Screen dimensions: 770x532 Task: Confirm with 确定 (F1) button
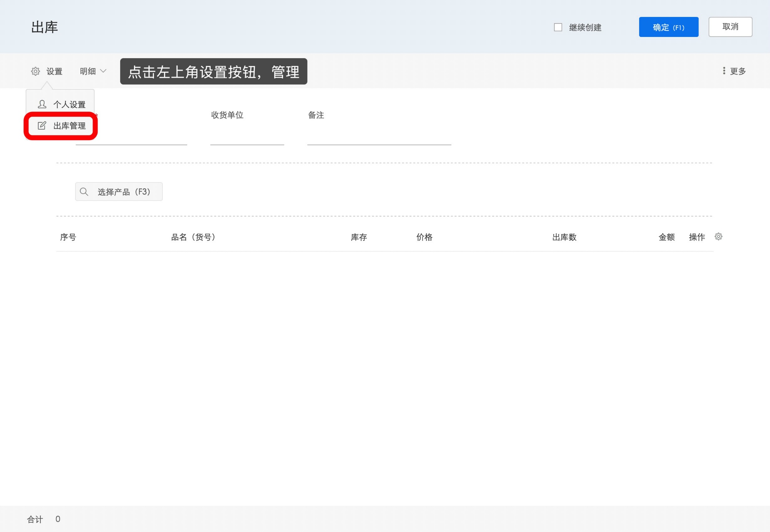[668, 27]
